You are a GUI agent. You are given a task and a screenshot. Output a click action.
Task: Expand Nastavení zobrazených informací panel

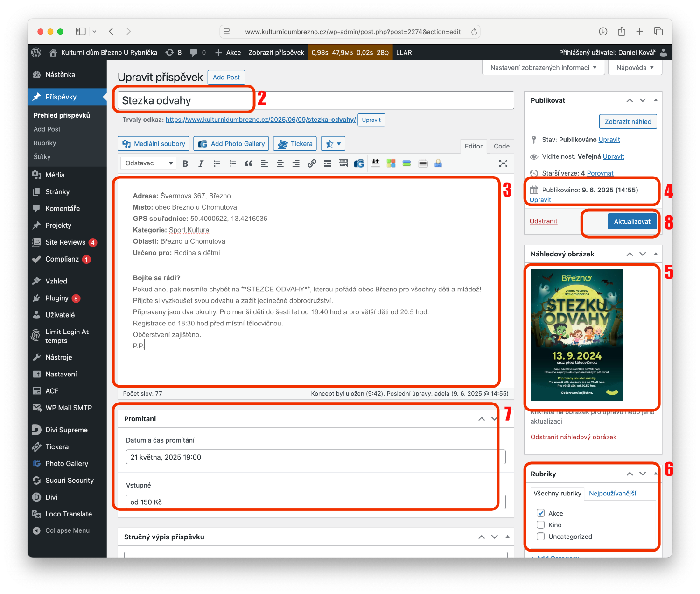click(x=543, y=68)
